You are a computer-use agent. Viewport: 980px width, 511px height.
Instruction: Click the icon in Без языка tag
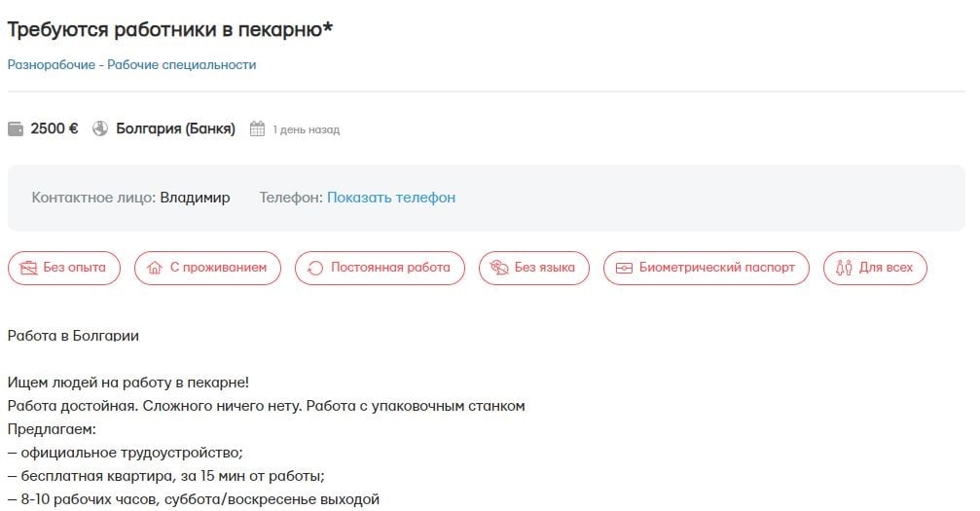(499, 268)
